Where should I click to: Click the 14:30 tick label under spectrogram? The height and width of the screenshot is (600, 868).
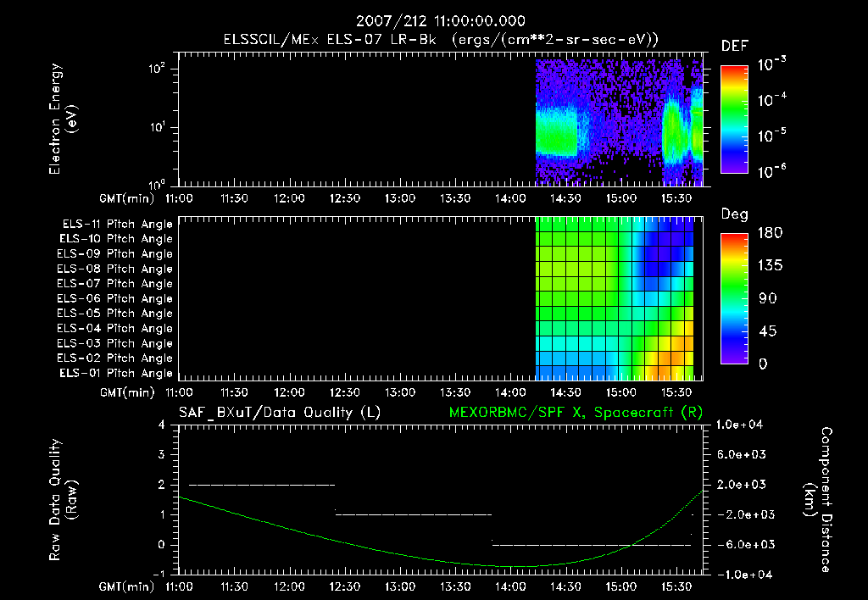[x=565, y=198]
